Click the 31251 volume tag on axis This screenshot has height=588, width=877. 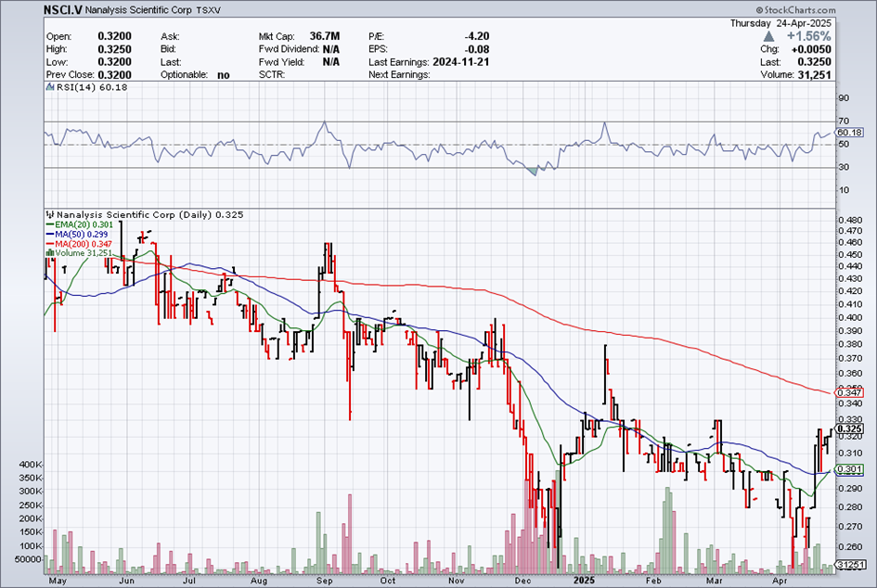click(851, 565)
